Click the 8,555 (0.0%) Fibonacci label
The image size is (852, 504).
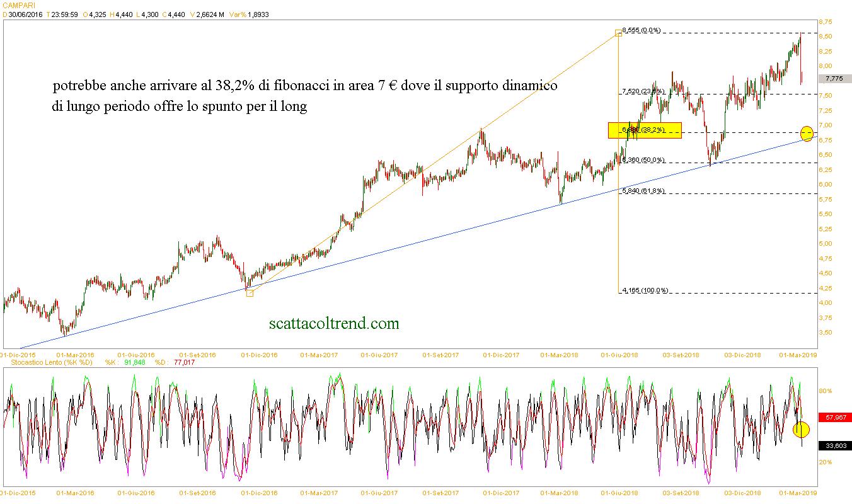point(641,30)
